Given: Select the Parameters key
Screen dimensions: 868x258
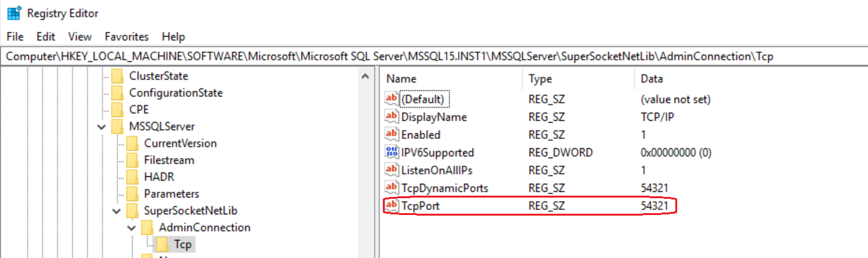Looking at the screenshot, I should pos(171,194).
